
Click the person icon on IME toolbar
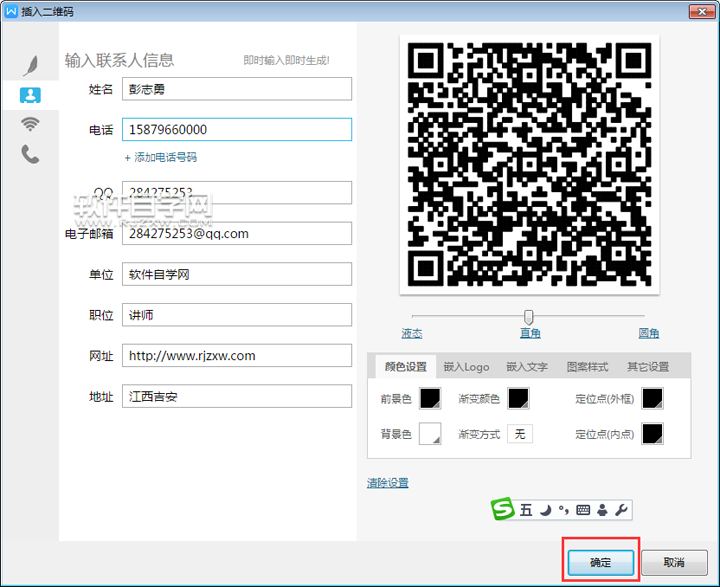(x=602, y=510)
